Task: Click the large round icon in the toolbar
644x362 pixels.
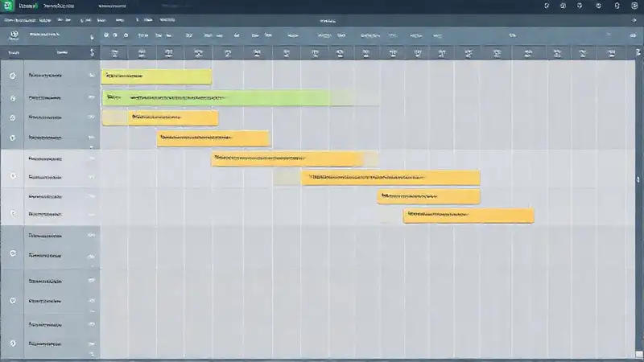Action: tap(14, 35)
